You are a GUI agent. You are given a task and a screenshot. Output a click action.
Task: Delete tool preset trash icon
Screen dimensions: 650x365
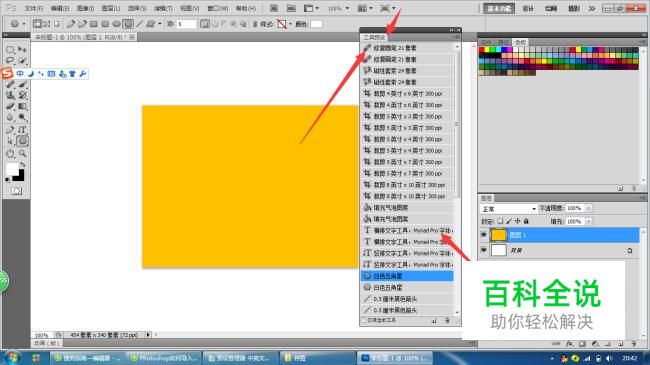(x=447, y=321)
